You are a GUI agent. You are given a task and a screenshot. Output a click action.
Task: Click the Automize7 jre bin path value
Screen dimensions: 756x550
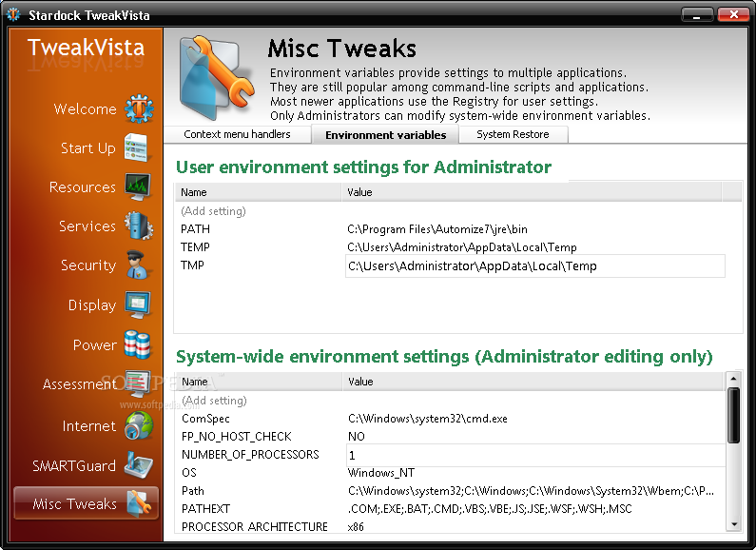(437, 229)
